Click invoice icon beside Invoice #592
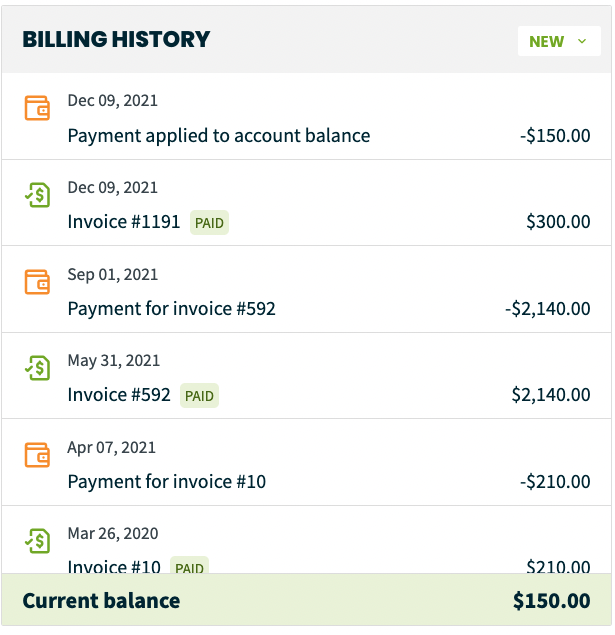 coord(37,367)
